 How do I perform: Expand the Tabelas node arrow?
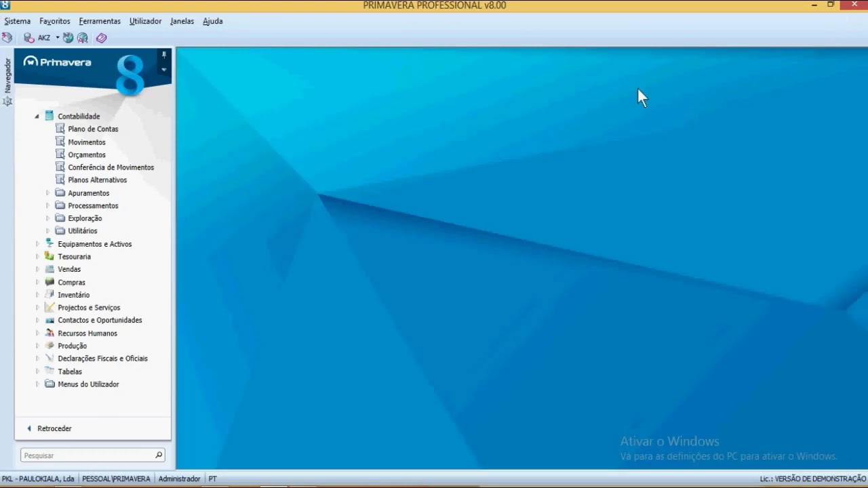(x=38, y=372)
